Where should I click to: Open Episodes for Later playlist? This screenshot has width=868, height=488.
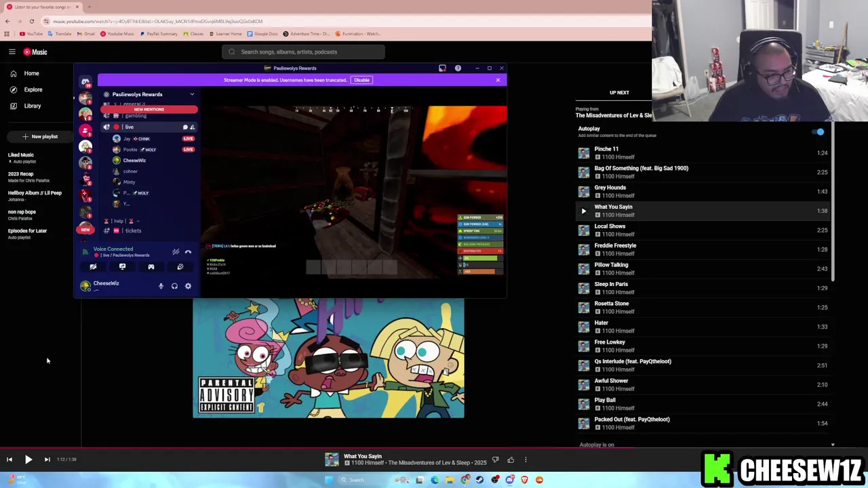tap(27, 234)
